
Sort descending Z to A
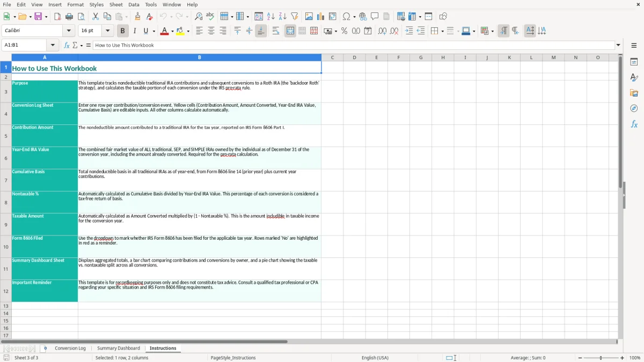pos(283,17)
